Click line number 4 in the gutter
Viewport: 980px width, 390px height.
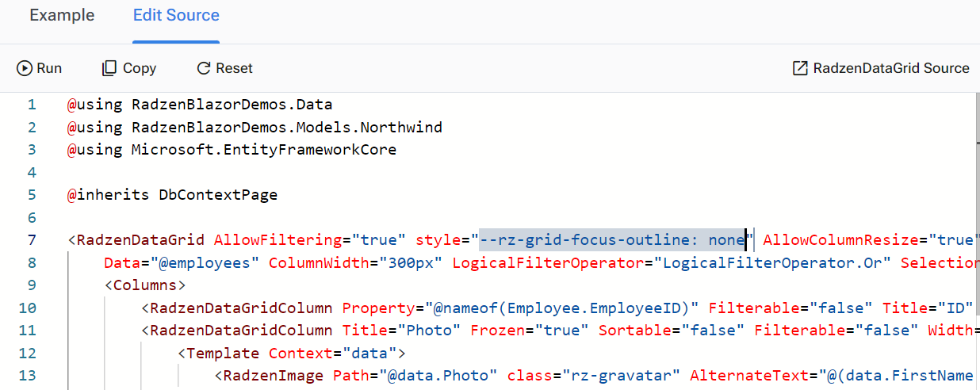32,172
